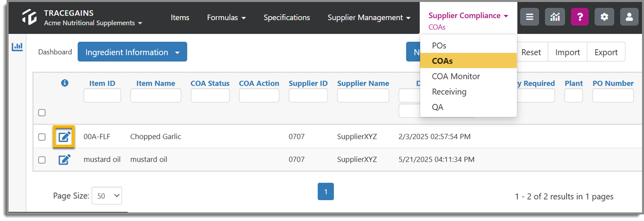
Task: Select SupplierXYZ in the Chopped Garlic row
Action: click(357, 136)
